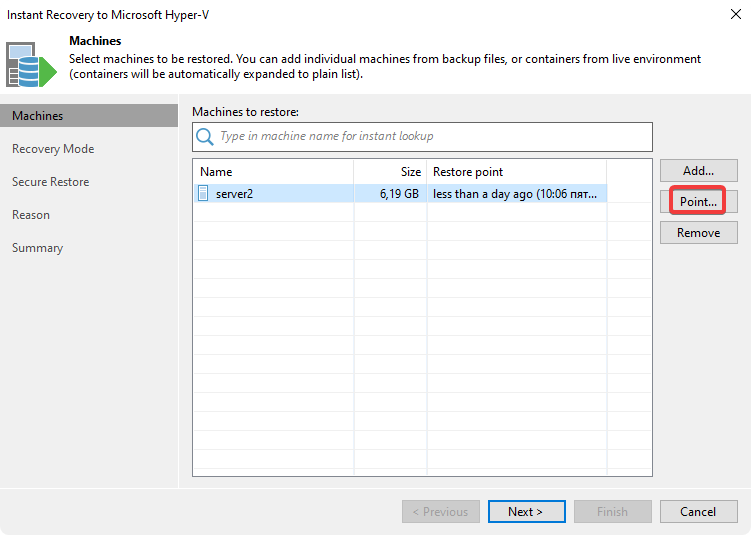Click the server2 machine icon in the list
Image resolution: width=751 pixels, height=535 pixels.
pyautogui.click(x=203, y=194)
